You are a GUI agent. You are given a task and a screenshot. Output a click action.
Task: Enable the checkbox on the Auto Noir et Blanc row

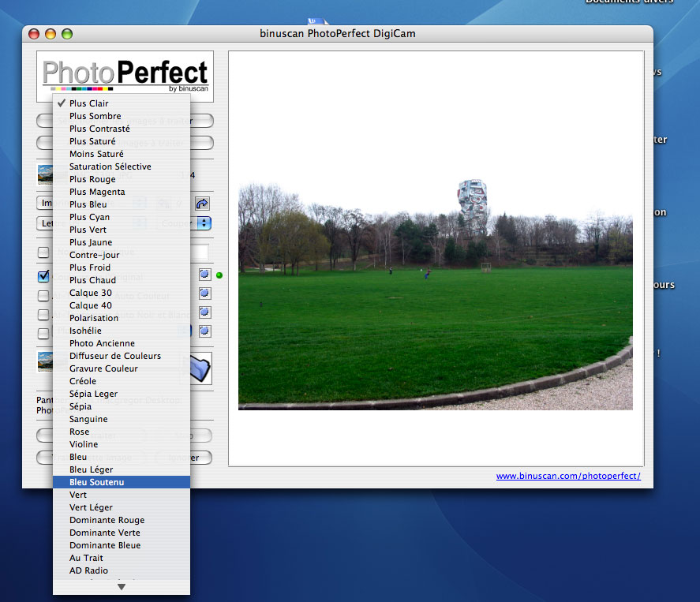click(x=43, y=315)
